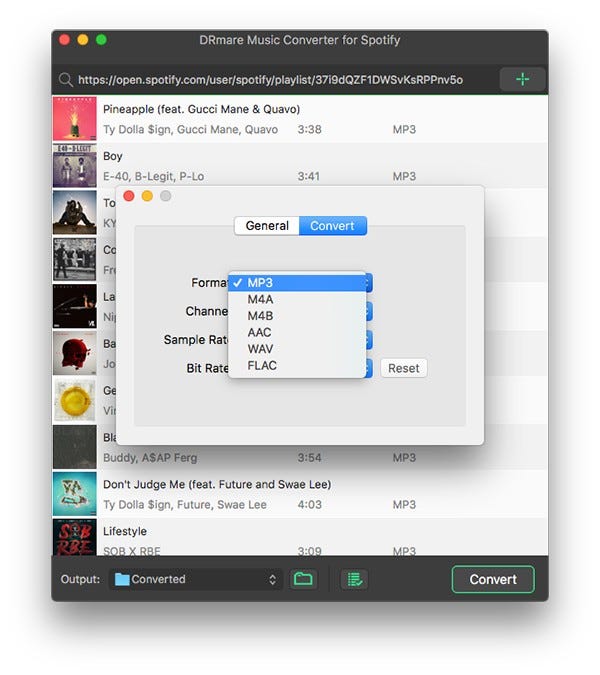Open the output folder icon button
The image size is (600, 675).
coord(303,579)
